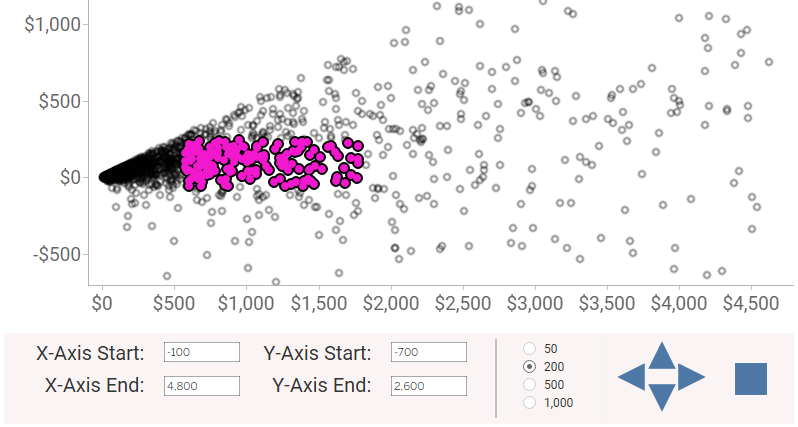
Task: Select the 200 radio button
Action: click(530, 367)
